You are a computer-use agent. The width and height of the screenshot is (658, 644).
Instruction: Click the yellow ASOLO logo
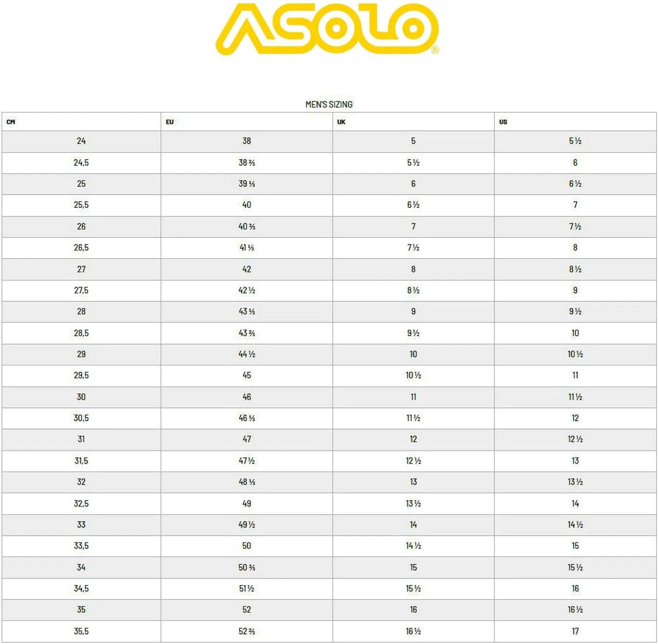328,29
